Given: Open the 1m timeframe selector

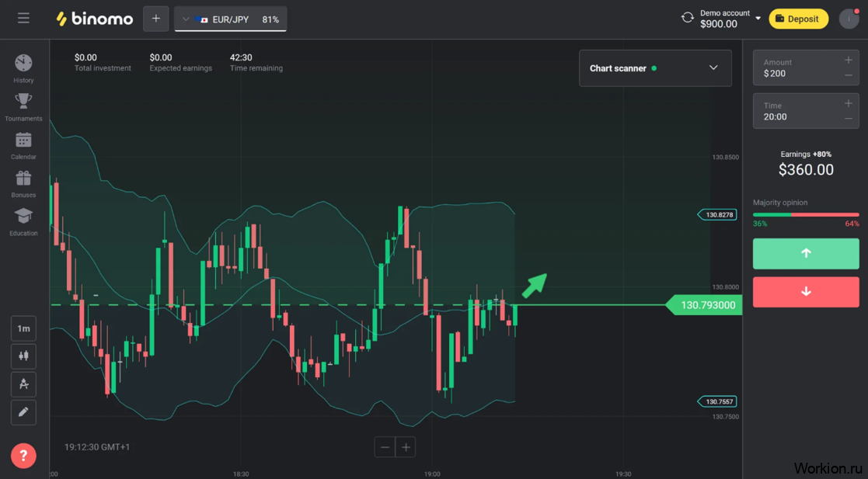Looking at the screenshot, I should [x=23, y=328].
